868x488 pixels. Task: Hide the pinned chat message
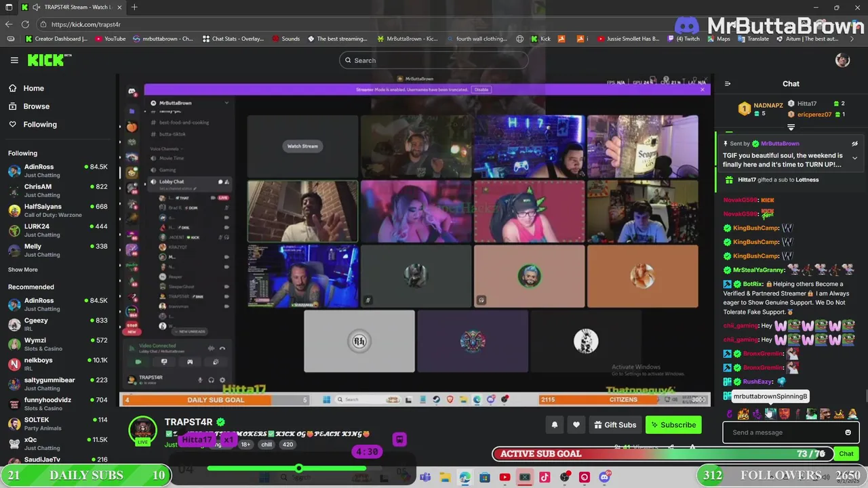[x=854, y=144]
